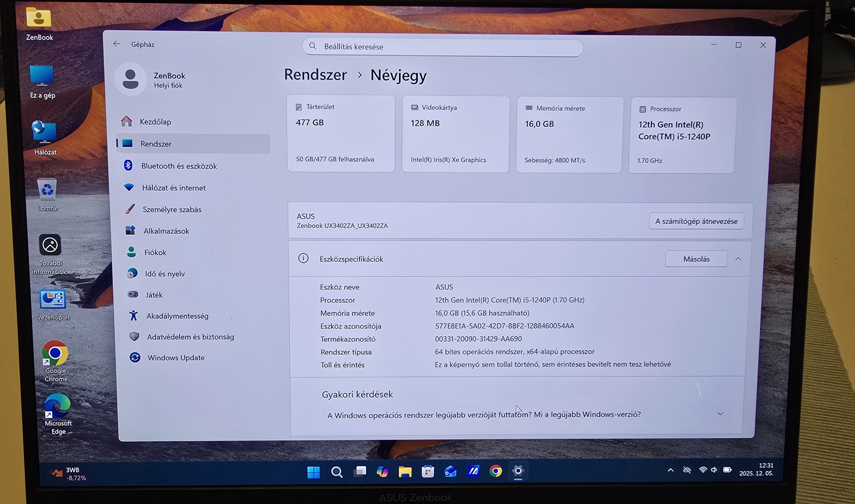
Task: Click the Processzor value in device specifications
Action: pos(510,300)
